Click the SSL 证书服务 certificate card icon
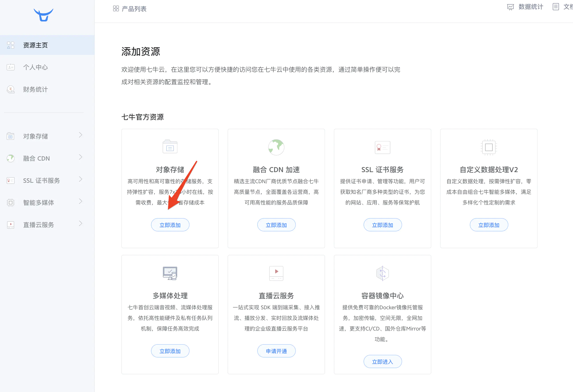573x392 pixels. [x=382, y=147]
